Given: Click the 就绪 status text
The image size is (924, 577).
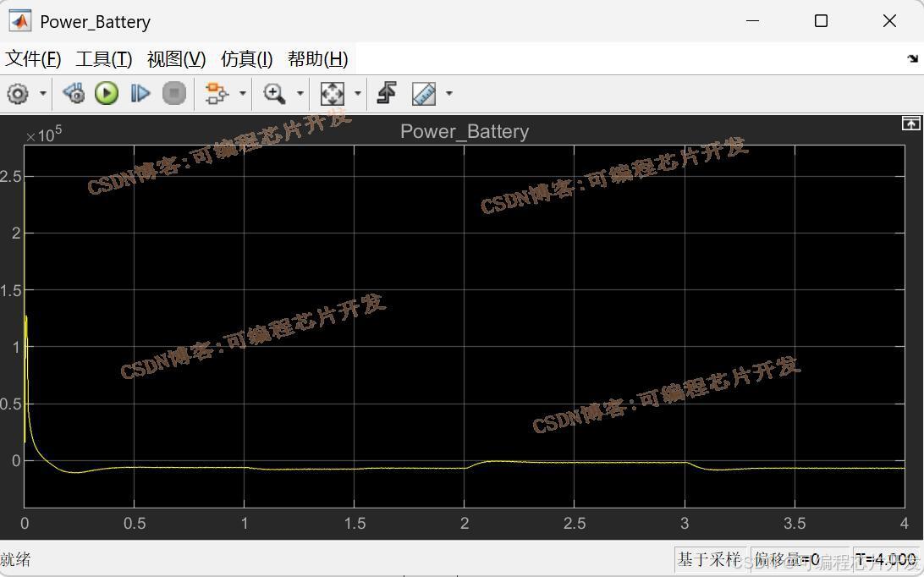Looking at the screenshot, I should pyautogui.click(x=15, y=559).
